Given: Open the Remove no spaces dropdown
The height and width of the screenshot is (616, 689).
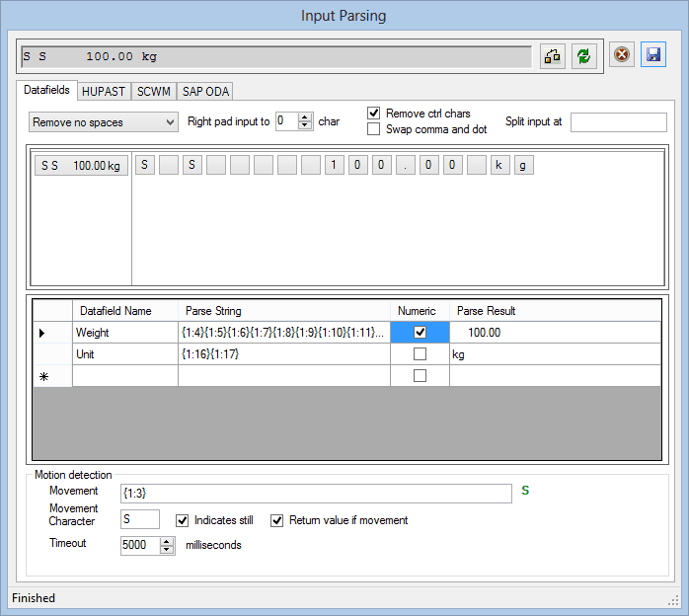Looking at the screenshot, I should pyautogui.click(x=104, y=122).
